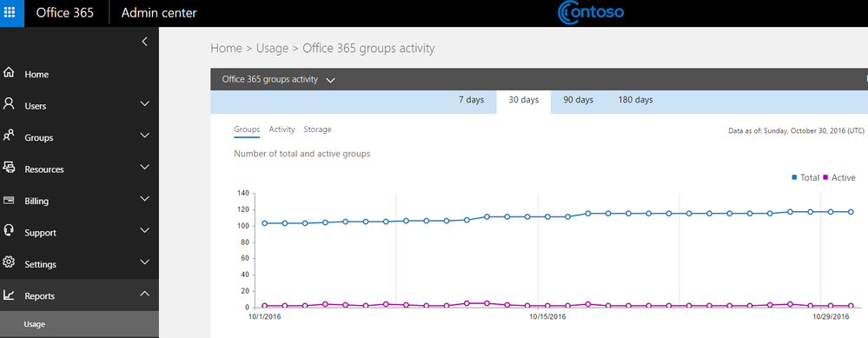The image size is (868, 338).
Task: Expand the Settings menu chevron
Action: pyautogui.click(x=144, y=262)
